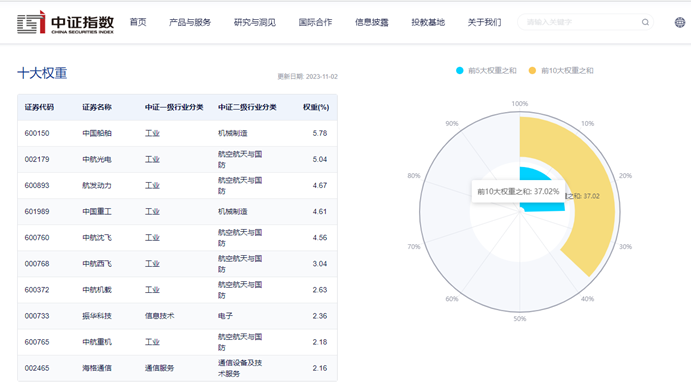Viewport: 691px width, 392px height.
Task: Open the globe language switcher icon
Action: pyautogui.click(x=680, y=22)
